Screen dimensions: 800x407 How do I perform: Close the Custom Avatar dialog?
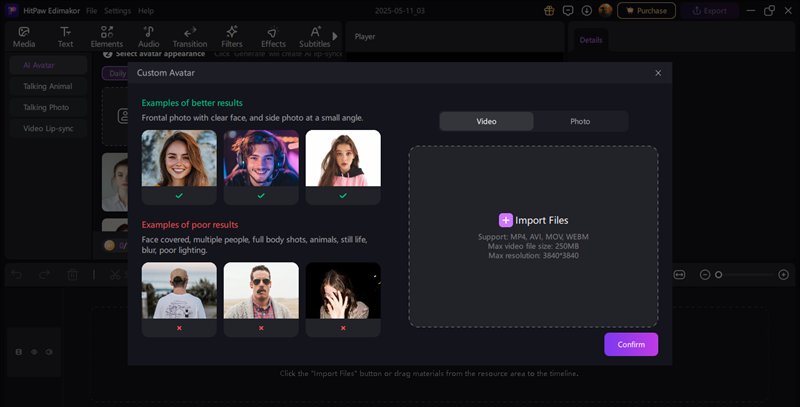point(658,73)
